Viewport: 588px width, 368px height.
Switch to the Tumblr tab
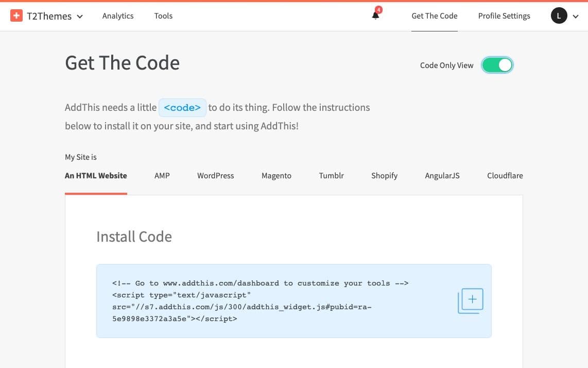tap(331, 175)
